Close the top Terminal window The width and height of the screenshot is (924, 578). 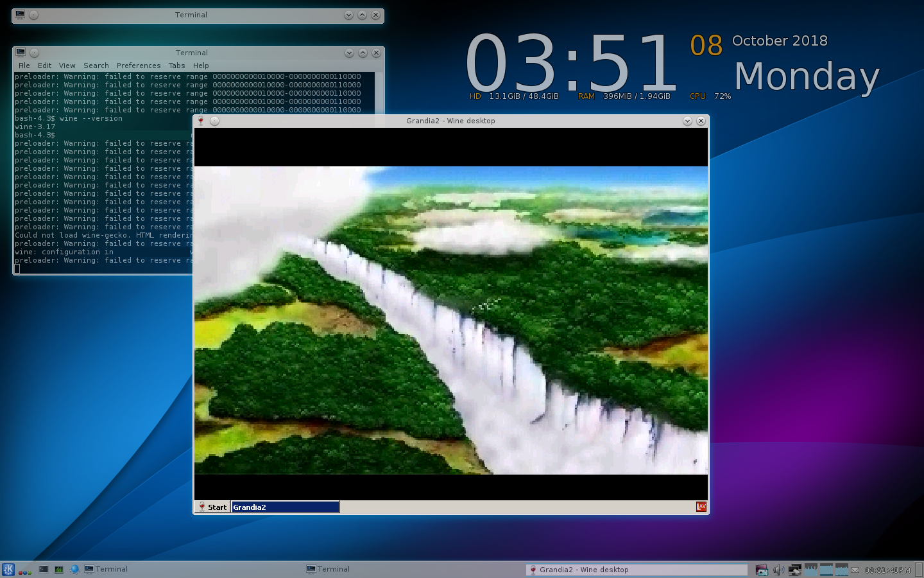376,15
